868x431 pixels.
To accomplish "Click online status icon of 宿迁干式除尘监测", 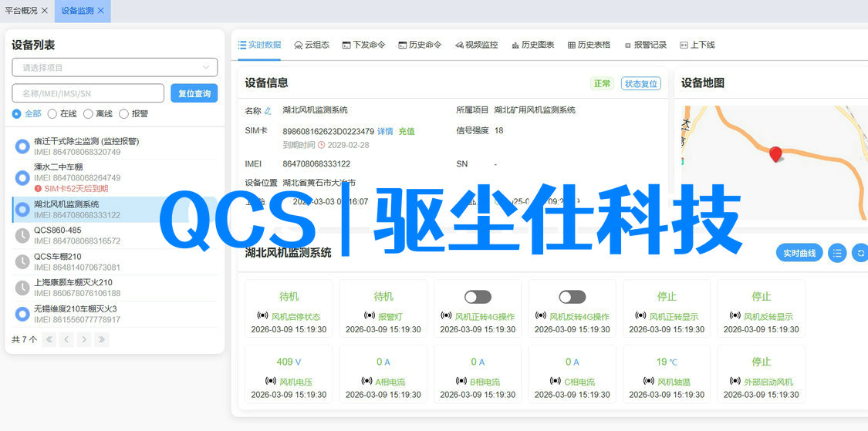I will point(22,146).
